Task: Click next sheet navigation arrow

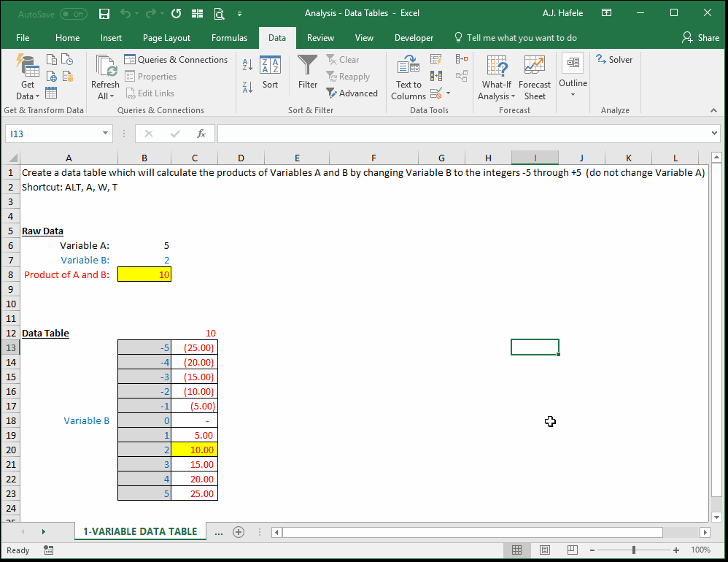Action: point(44,532)
